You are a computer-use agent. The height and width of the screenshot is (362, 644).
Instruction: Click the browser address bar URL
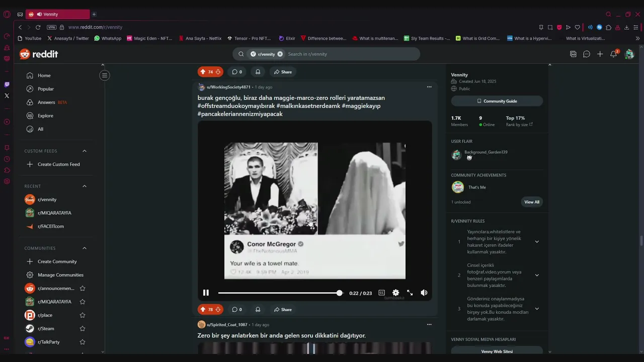click(95, 27)
